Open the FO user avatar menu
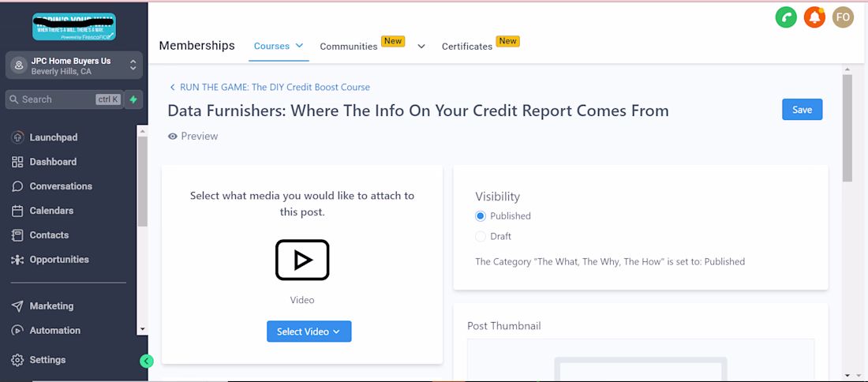The width and height of the screenshot is (868, 382). (843, 17)
